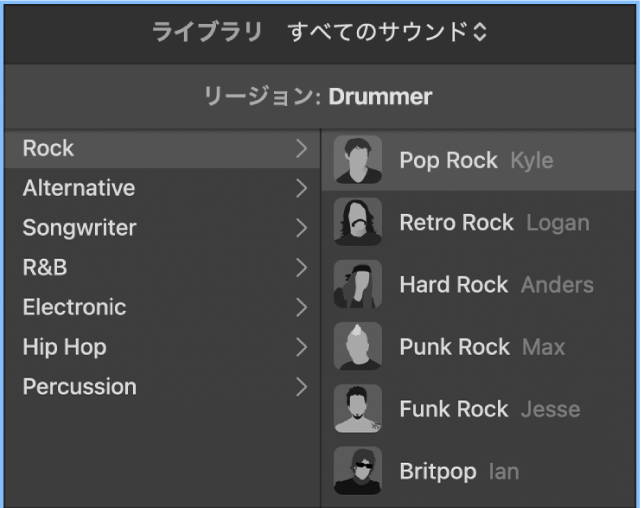Viewport: 641px width, 508px height.
Task: Select Max's Punk Rock drummer avatar
Action: [x=358, y=346]
